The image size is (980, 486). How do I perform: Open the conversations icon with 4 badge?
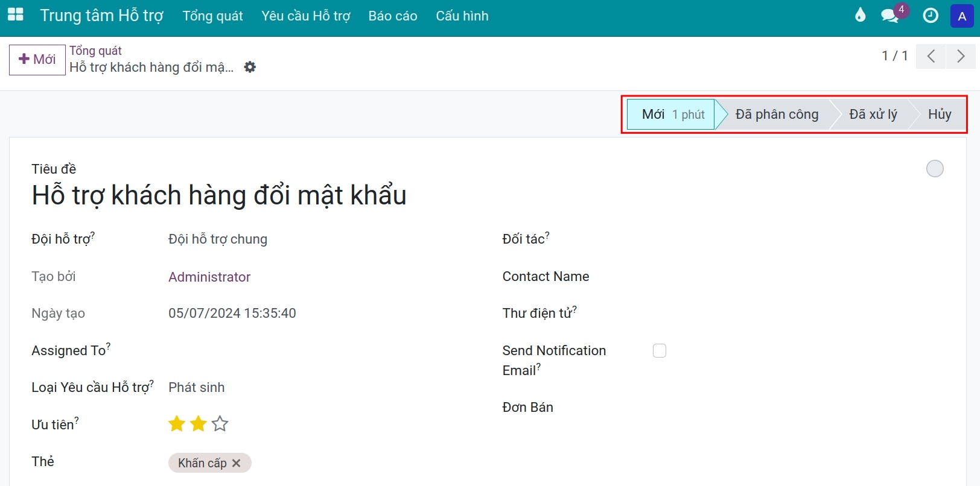pyautogui.click(x=890, y=15)
